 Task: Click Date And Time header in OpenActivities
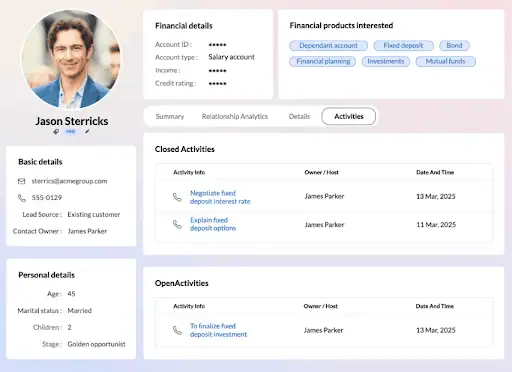[x=435, y=306]
